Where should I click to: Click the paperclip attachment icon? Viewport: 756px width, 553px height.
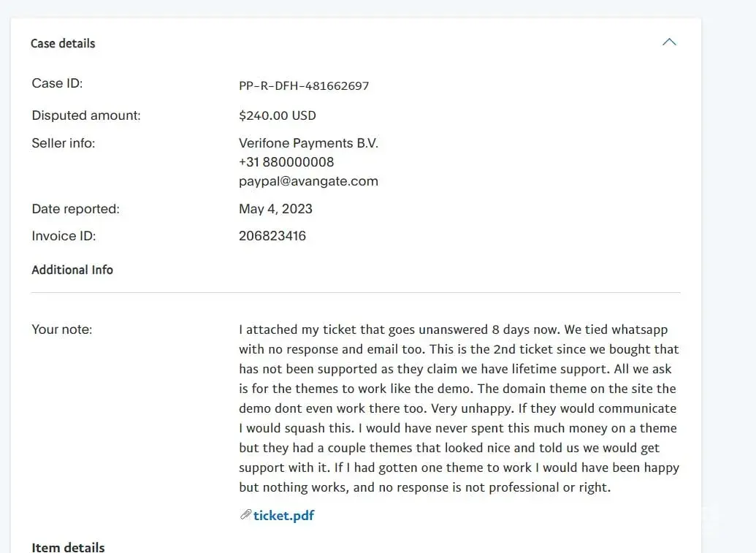(x=245, y=515)
